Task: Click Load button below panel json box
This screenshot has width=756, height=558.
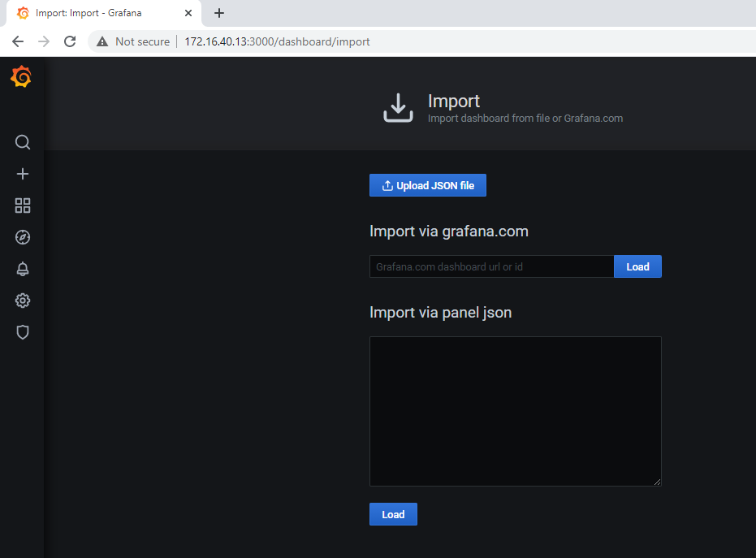Action: tap(393, 514)
